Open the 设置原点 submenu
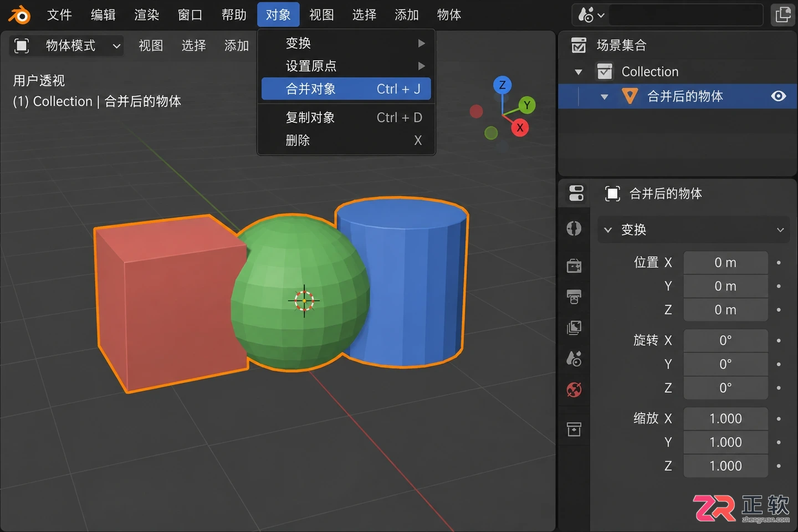Screen dimensions: 798x532 (346, 66)
